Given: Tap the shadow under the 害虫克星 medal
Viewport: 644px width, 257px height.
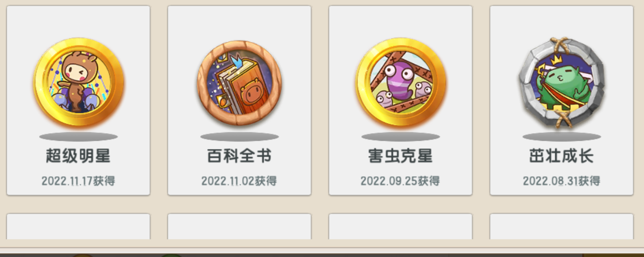Looking at the screenshot, I should [x=400, y=137].
